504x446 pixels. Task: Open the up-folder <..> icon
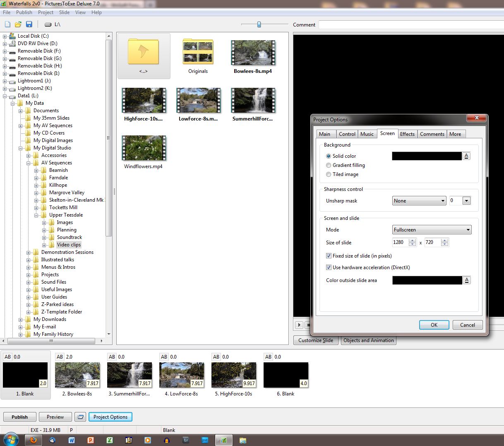click(144, 52)
